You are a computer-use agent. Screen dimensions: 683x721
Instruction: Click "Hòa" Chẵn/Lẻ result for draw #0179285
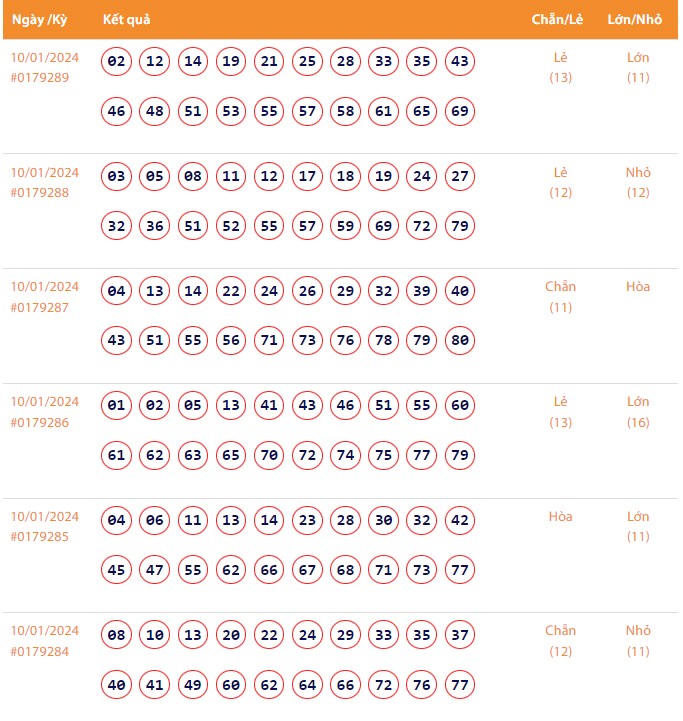561,517
